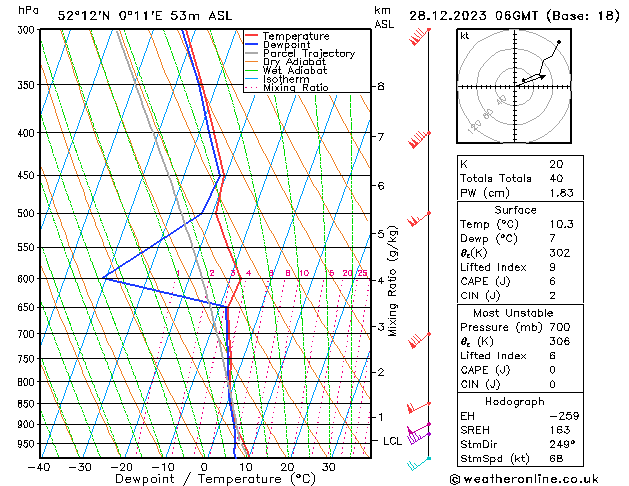The image size is (629, 486).
Task: Click the km ASL axis heading
Action: 384,17
